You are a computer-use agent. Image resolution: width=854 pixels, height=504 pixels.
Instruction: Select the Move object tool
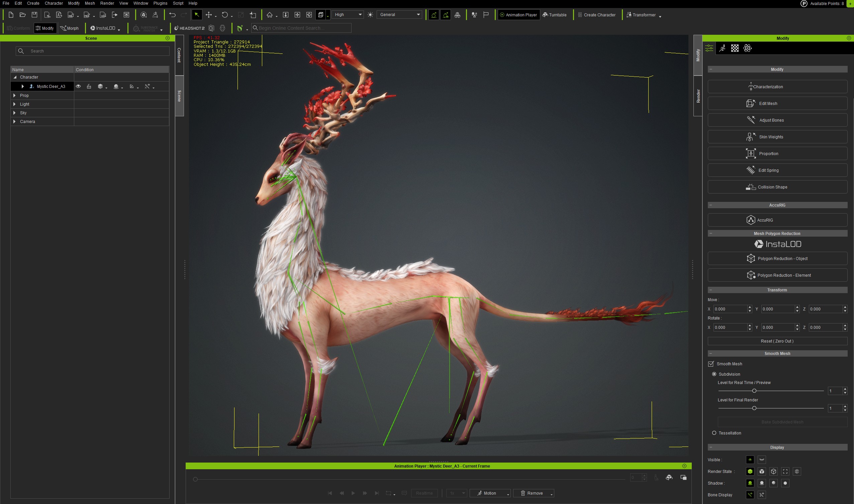coord(209,15)
